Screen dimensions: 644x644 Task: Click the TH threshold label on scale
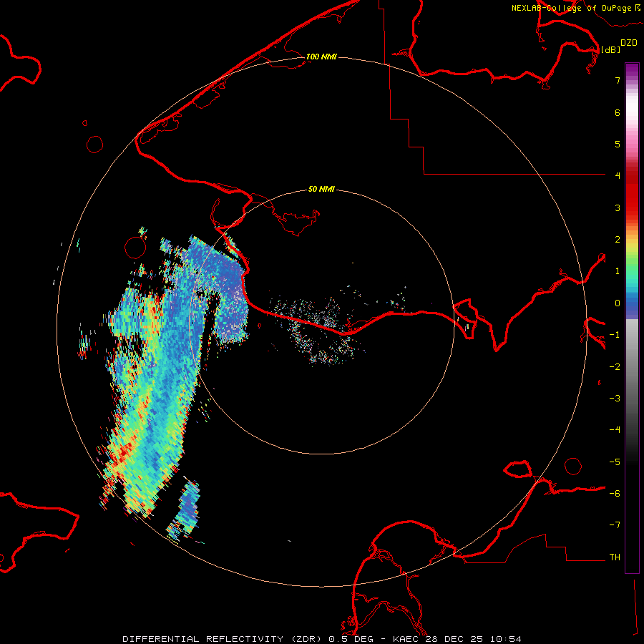click(615, 557)
